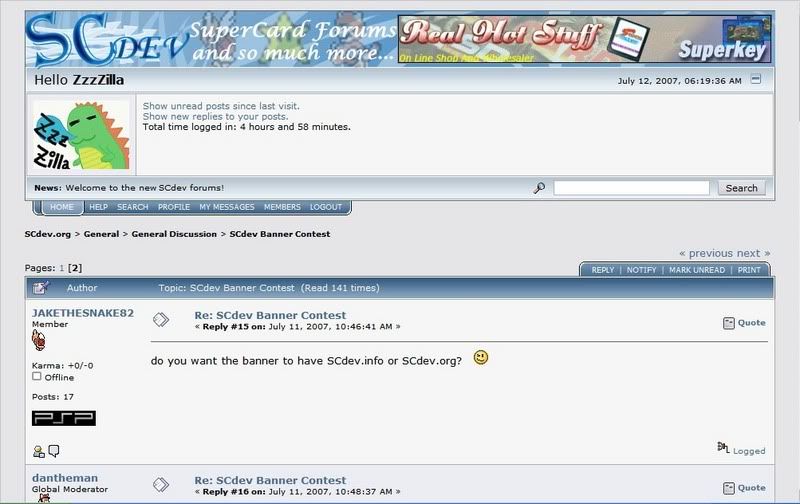
Task: Click the PSP logo image under JAKETHESNAKE82
Action: coord(64,418)
